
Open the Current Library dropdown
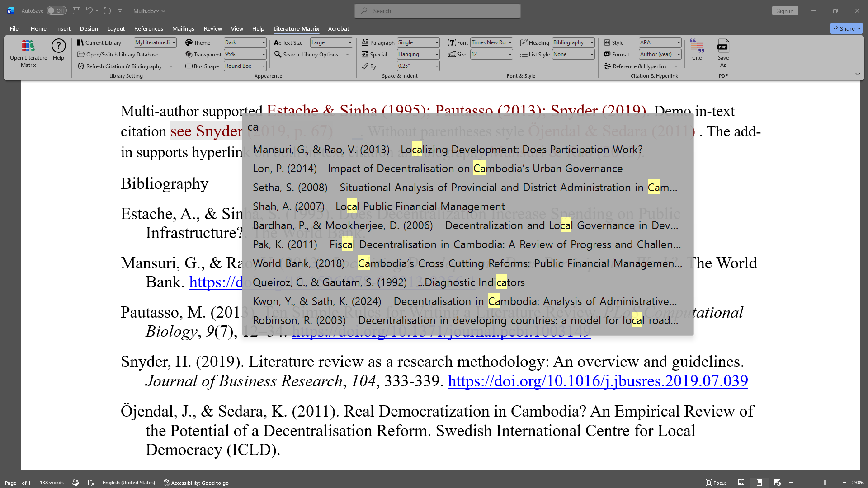pyautogui.click(x=155, y=42)
